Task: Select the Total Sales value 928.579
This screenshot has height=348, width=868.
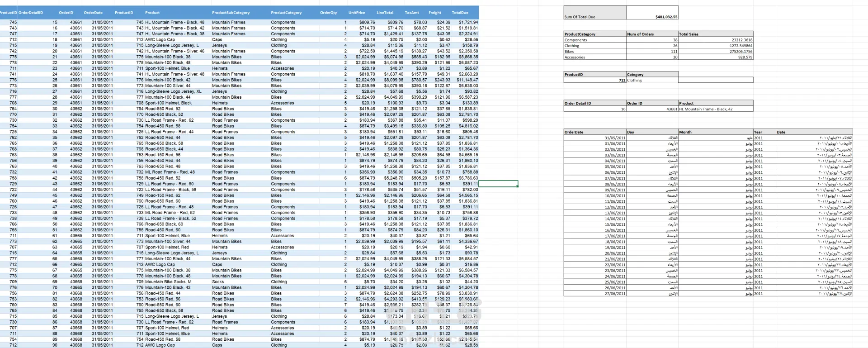Action: click(716, 57)
